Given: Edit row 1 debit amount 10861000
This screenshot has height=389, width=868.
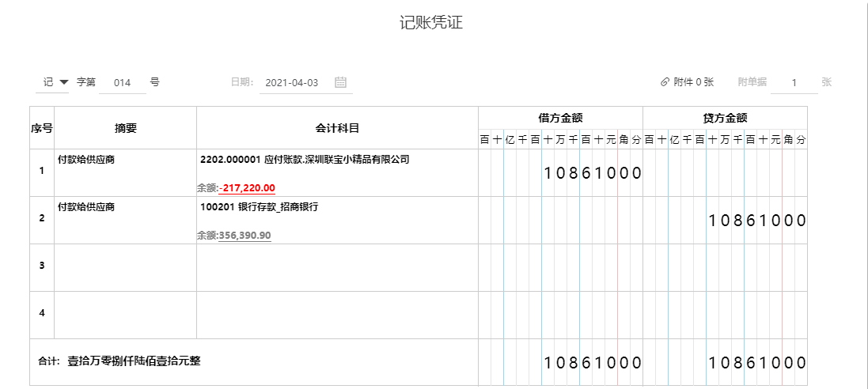Looking at the screenshot, I should click(592, 173).
